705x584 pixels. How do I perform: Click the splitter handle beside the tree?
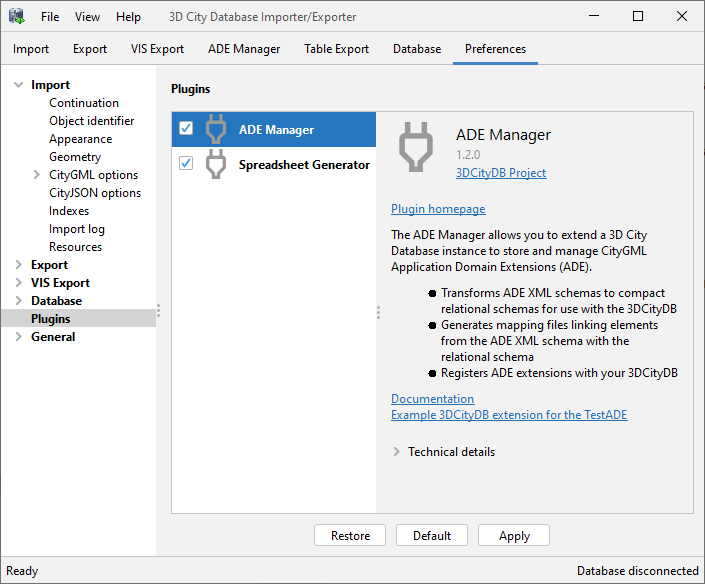[158, 311]
